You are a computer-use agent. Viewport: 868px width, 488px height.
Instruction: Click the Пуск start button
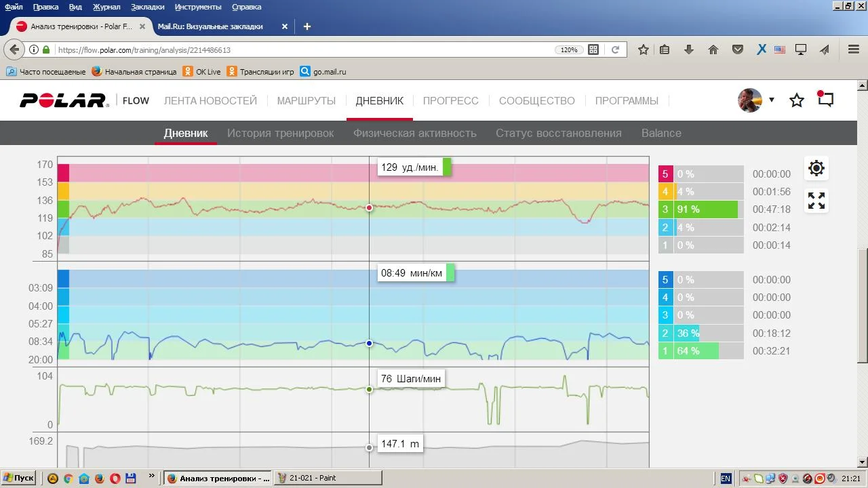(18, 478)
